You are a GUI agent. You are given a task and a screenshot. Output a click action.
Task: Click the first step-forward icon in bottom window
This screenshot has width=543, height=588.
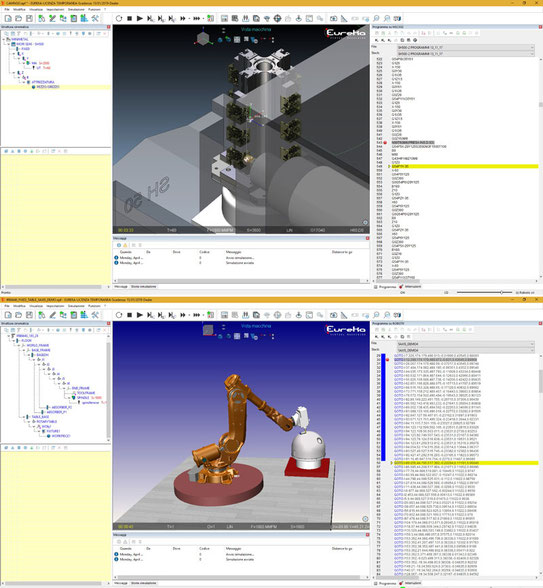(x=151, y=315)
